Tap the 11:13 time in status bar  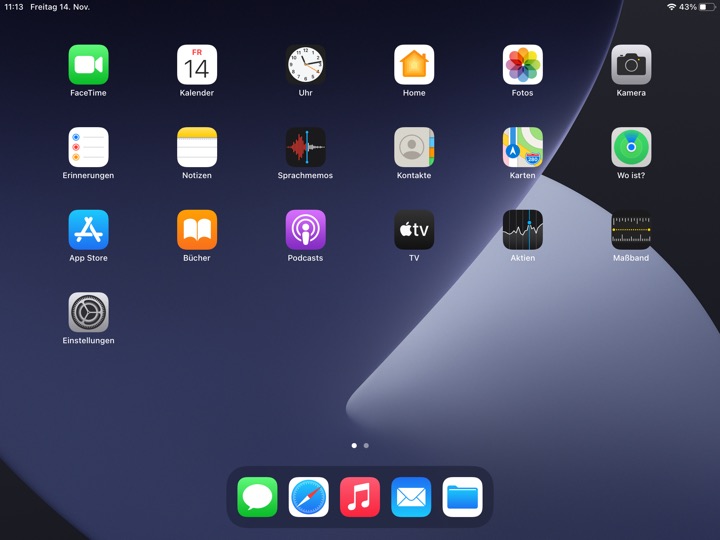(x=14, y=7)
